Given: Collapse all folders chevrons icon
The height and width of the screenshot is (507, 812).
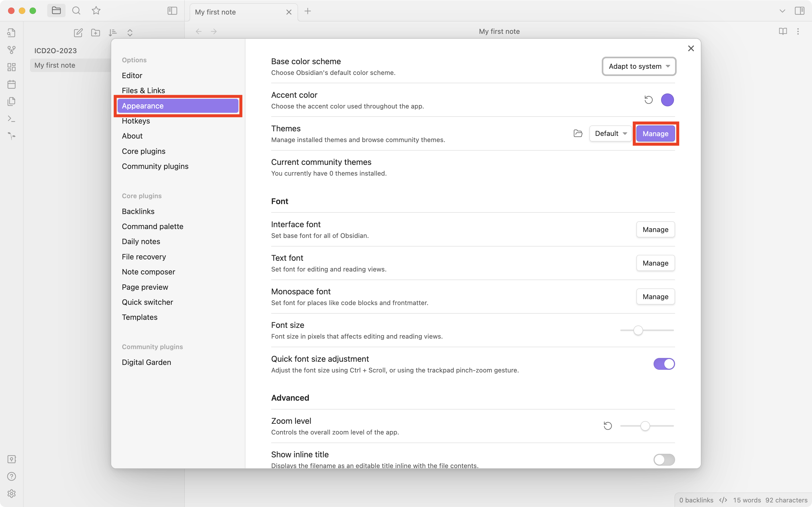Looking at the screenshot, I should 130,32.
